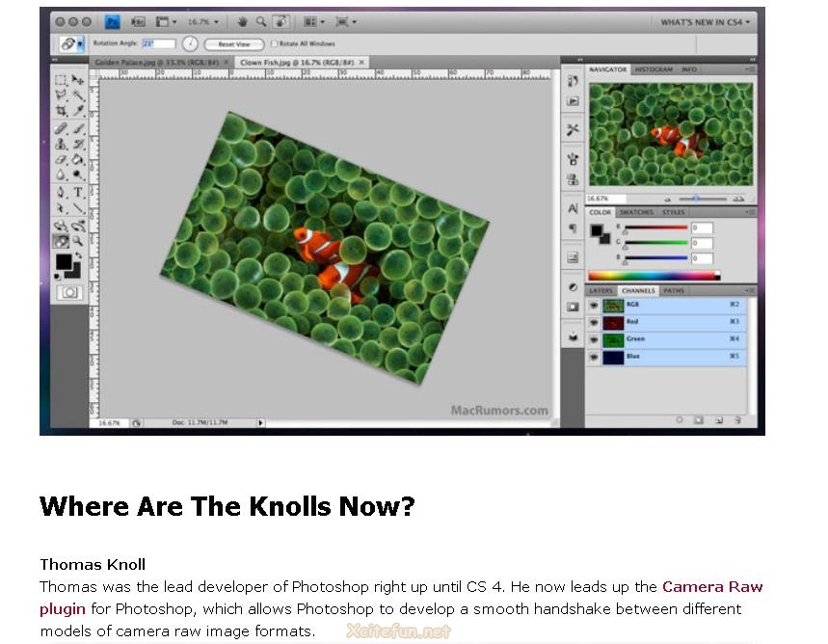Select the Healing Brush tool
828x644 pixels.
click(61, 128)
